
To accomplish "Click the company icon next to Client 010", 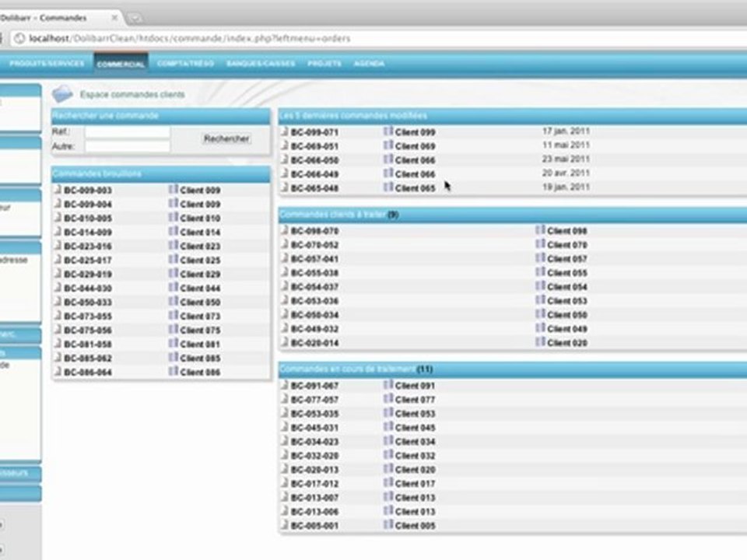I will [174, 217].
